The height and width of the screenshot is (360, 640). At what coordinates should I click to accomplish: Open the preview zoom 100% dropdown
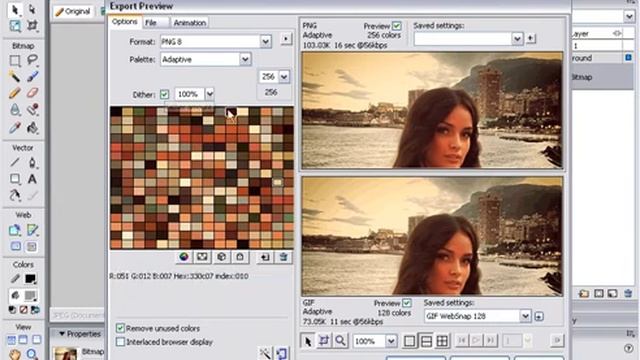[x=391, y=341]
